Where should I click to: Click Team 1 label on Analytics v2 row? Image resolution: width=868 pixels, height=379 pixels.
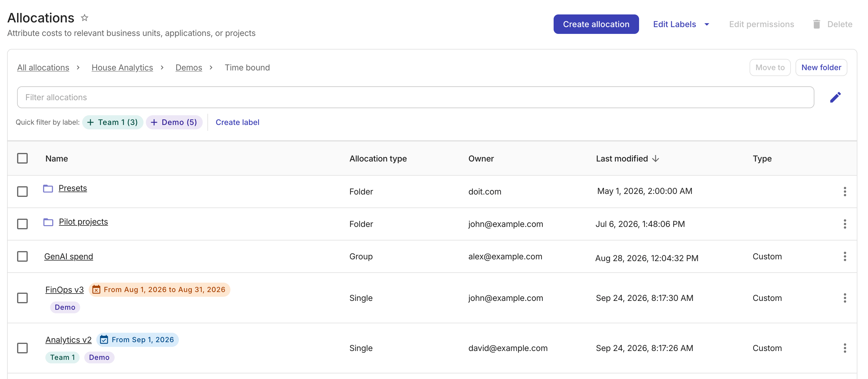62,357
